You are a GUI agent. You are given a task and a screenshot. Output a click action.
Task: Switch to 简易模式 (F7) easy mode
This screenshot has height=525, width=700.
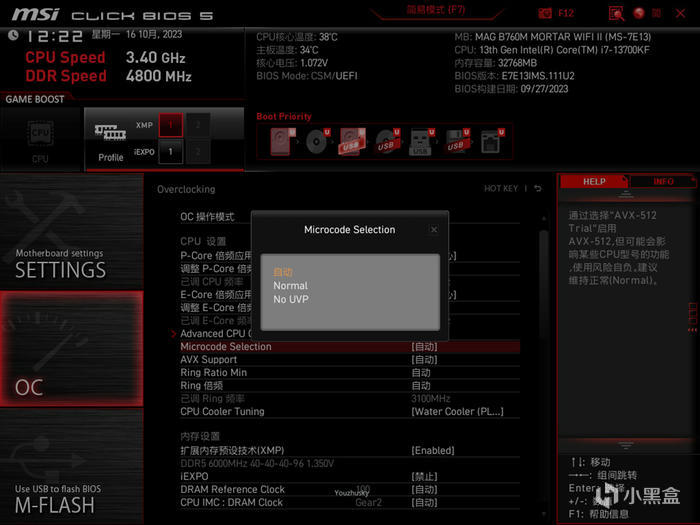(436, 10)
